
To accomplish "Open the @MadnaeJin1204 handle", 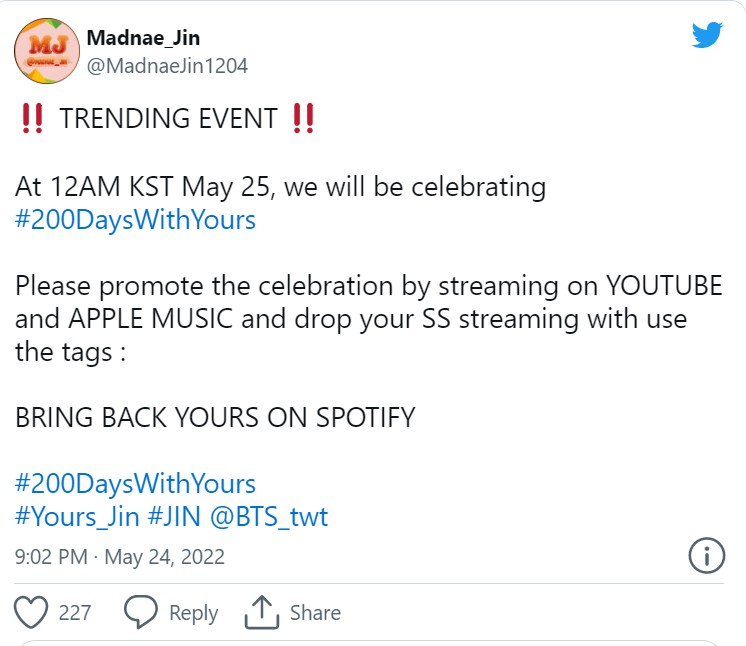I will pyautogui.click(x=167, y=66).
